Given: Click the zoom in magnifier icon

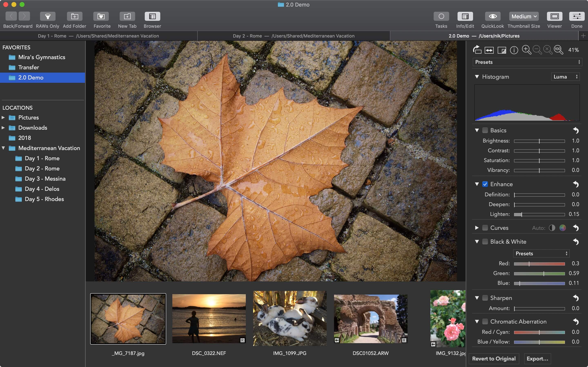Looking at the screenshot, I should coord(526,50).
